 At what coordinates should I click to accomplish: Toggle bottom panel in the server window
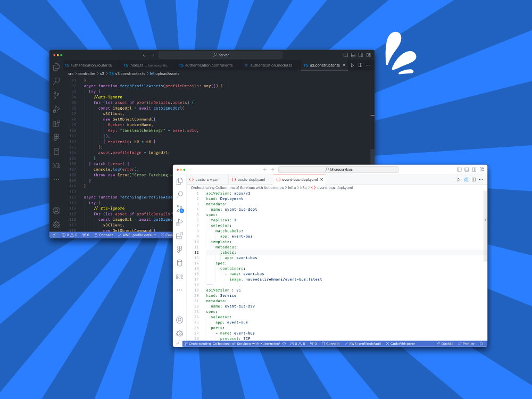[x=353, y=55]
